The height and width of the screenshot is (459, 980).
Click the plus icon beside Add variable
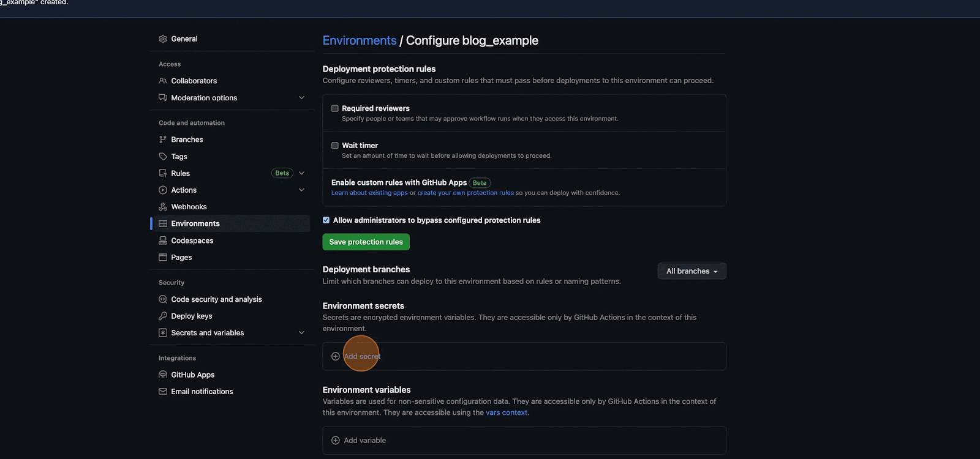point(336,440)
